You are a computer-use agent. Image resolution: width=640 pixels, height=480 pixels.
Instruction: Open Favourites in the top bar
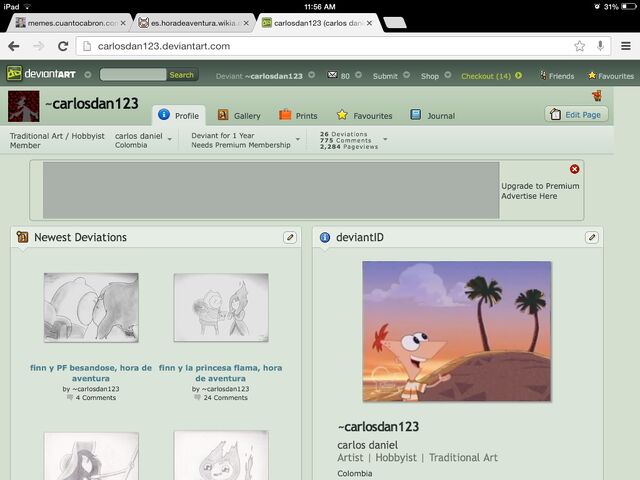(611, 76)
